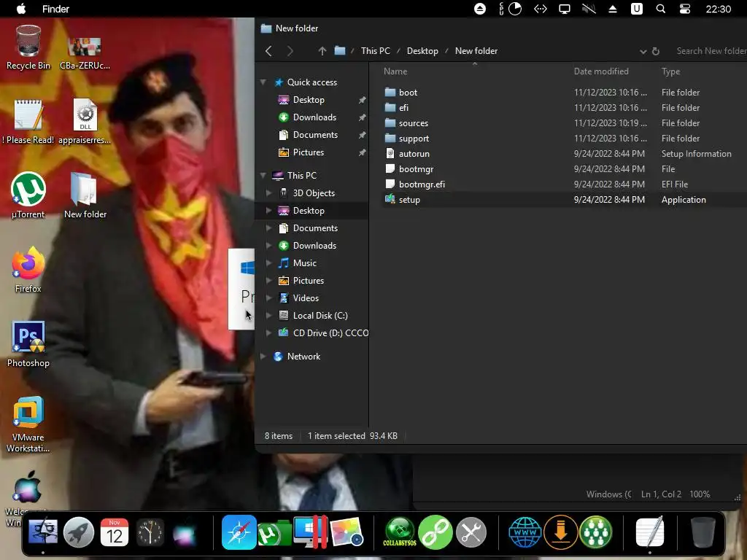Collapse the Quick access tree

click(263, 82)
